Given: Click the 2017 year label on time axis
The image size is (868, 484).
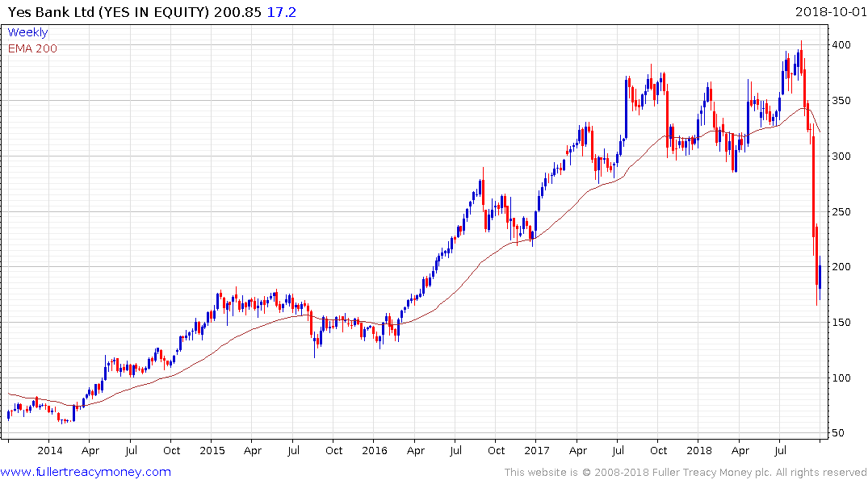Looking at the screenshot, I should [x=536, y=450].
